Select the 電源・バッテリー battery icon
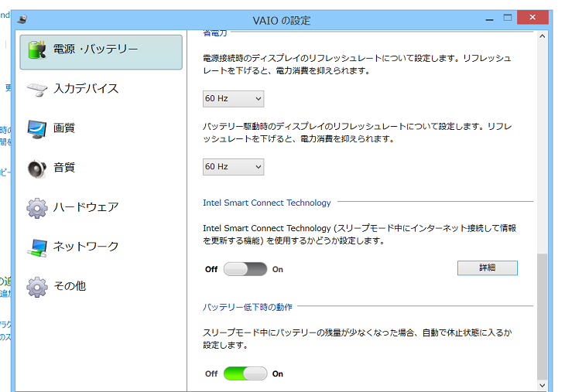Image resolution: width=565 pixels, height=392 pixels. [x=36, y=49]
